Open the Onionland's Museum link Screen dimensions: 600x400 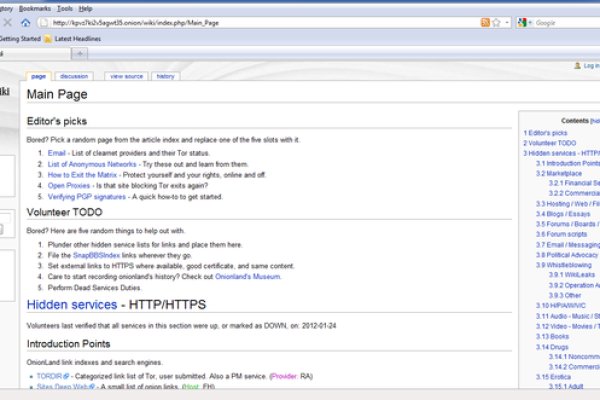(x=248, y=276)
